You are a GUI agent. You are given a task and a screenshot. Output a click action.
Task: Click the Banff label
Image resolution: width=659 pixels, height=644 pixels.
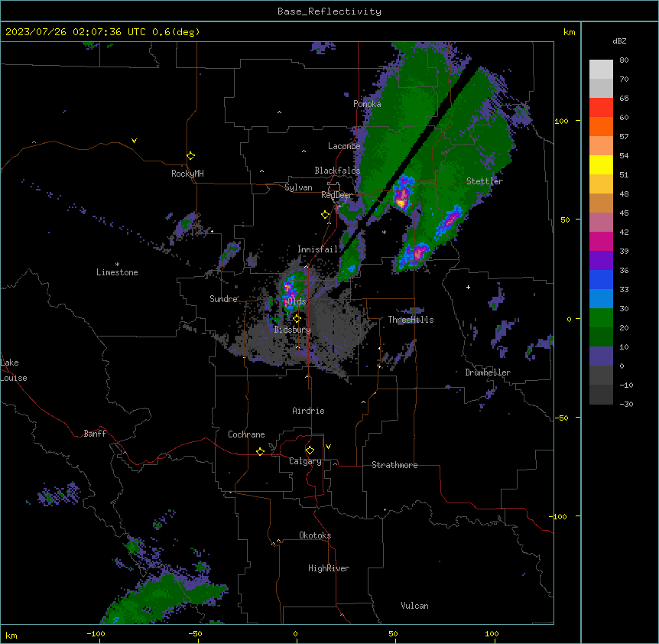point(95,434)
